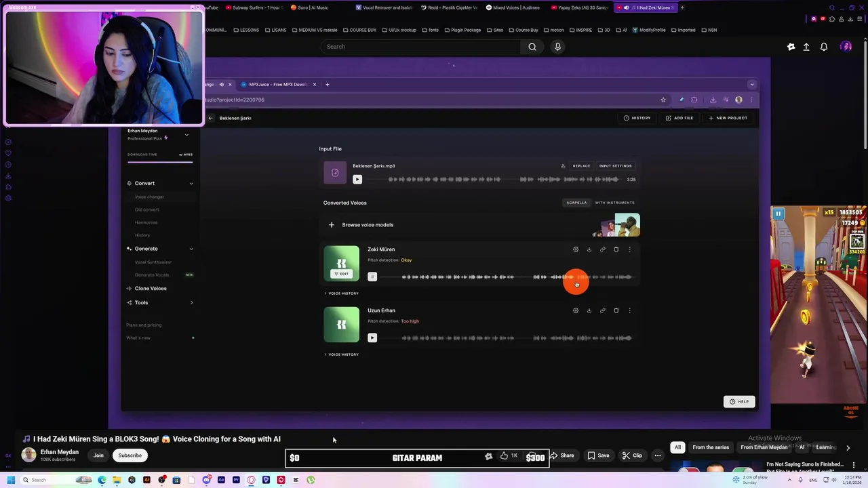The width and height of the screenshot is (868, 488).
Task: Start a New Project
Action: pos(728,118)
